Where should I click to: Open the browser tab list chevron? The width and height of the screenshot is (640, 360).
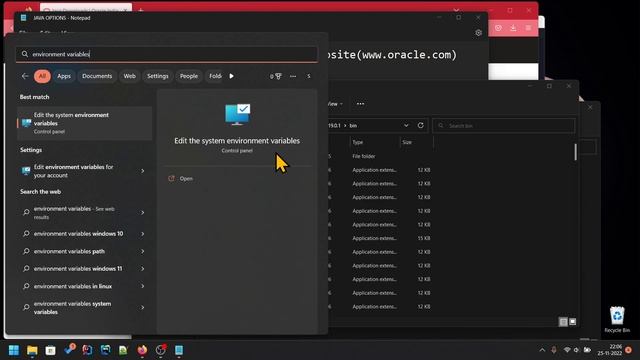click(456, 9)
